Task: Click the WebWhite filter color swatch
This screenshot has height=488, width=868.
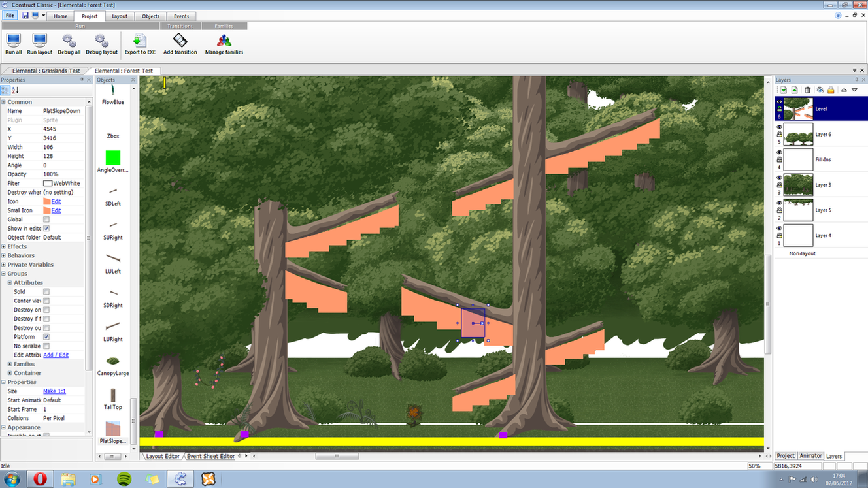Action: pyautogui.click(x=47, y=184)
